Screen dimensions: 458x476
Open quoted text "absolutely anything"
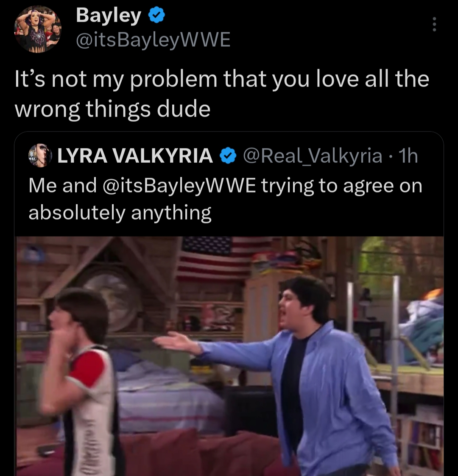(120, 213)
